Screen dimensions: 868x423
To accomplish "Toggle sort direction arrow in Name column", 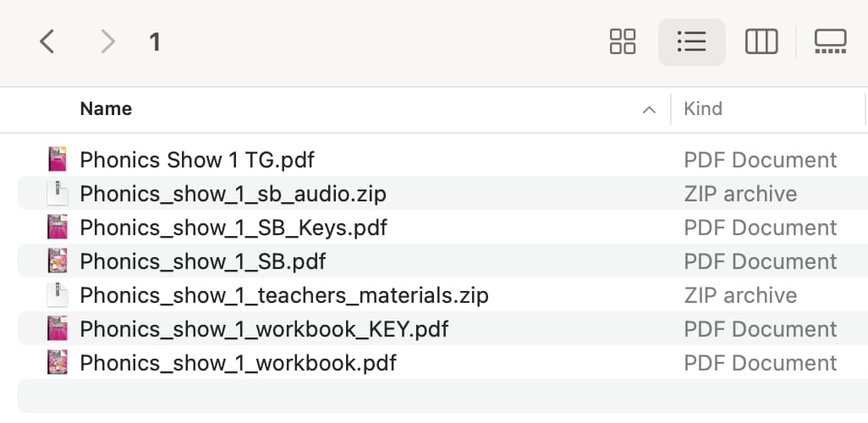I will pyautogui.click(x=649, y=110).
